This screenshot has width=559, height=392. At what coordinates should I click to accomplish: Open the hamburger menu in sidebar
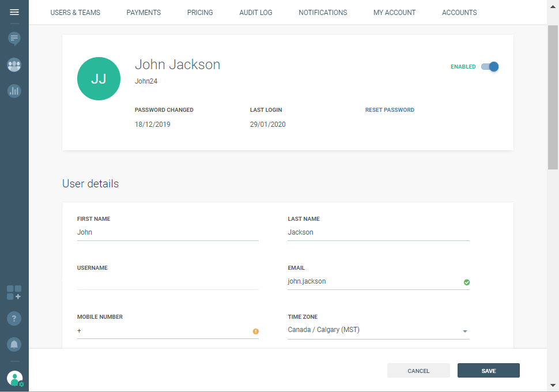coord(14,12)
